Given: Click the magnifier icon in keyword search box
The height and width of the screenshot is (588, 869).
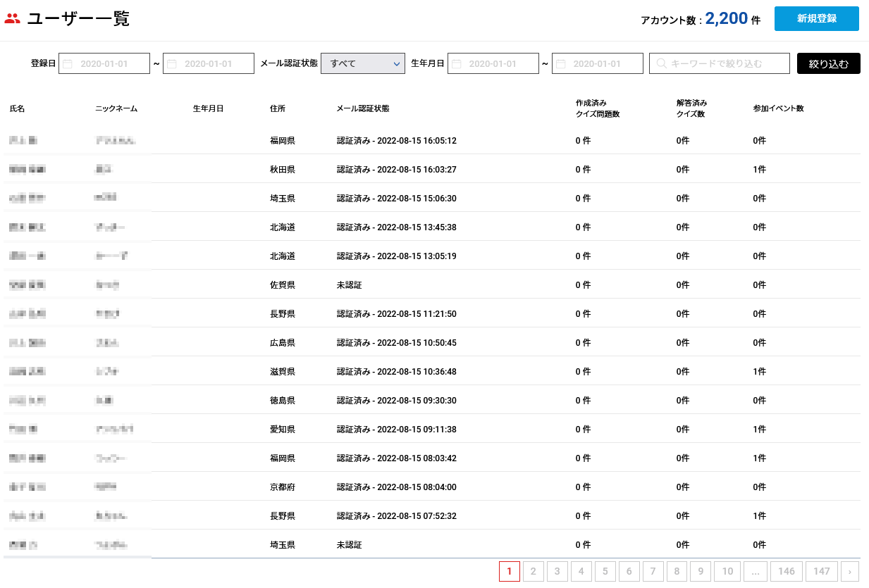Looking at the screenshot, I should [661, 64].
